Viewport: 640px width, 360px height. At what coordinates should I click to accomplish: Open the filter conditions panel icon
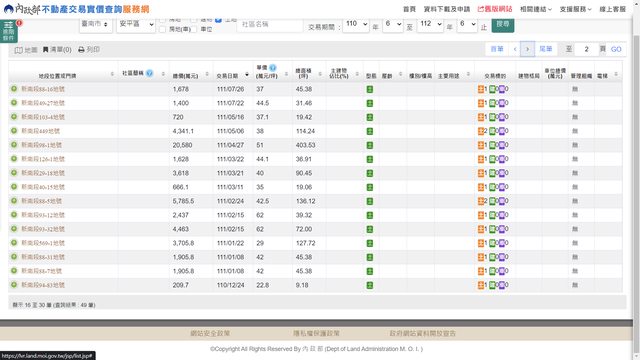click(x=9, y=31)
